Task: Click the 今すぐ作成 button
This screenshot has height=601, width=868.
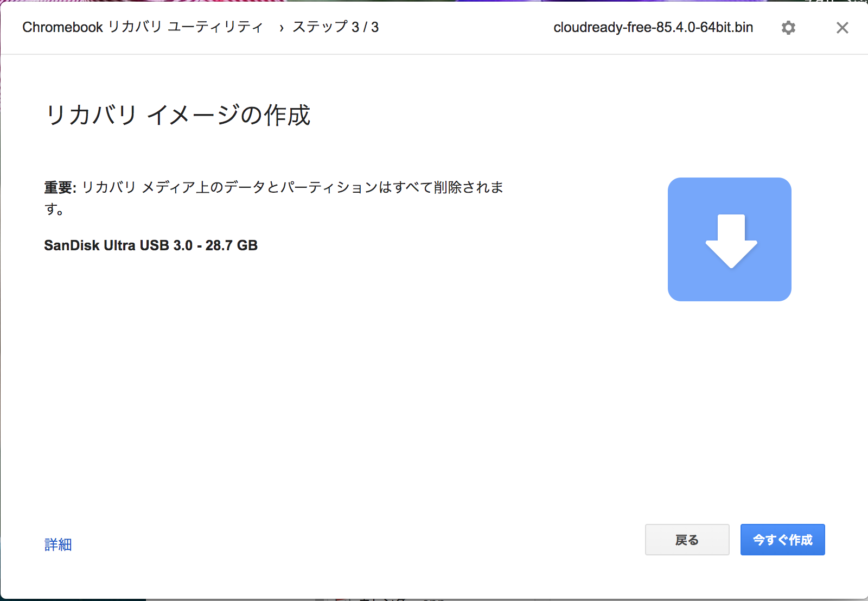Action: point(782,540)
